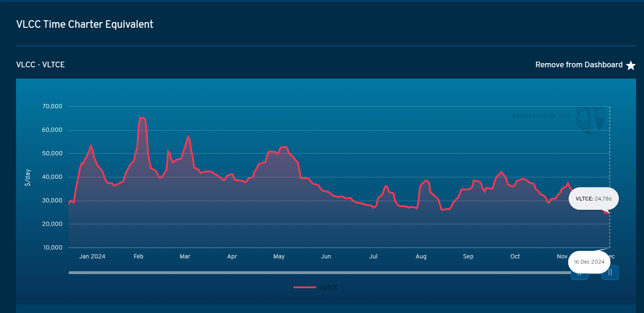Viewport: 644px width, 313px height.
Task: Click the 60,000 y-axis label
Action: click(x=52, y=130)
